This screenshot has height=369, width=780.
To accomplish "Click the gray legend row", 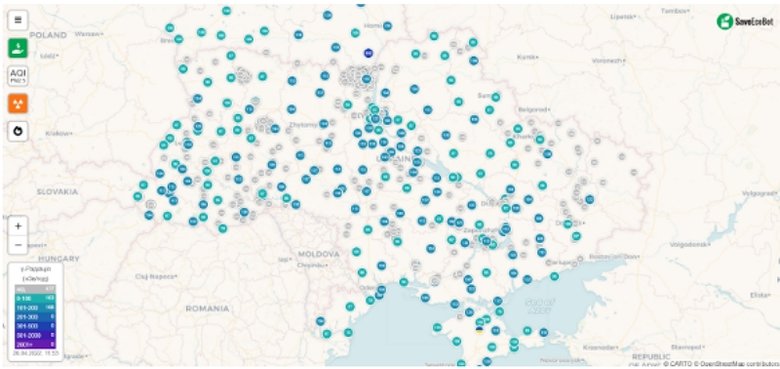I will pyautogui.click(x=35, y=289).
